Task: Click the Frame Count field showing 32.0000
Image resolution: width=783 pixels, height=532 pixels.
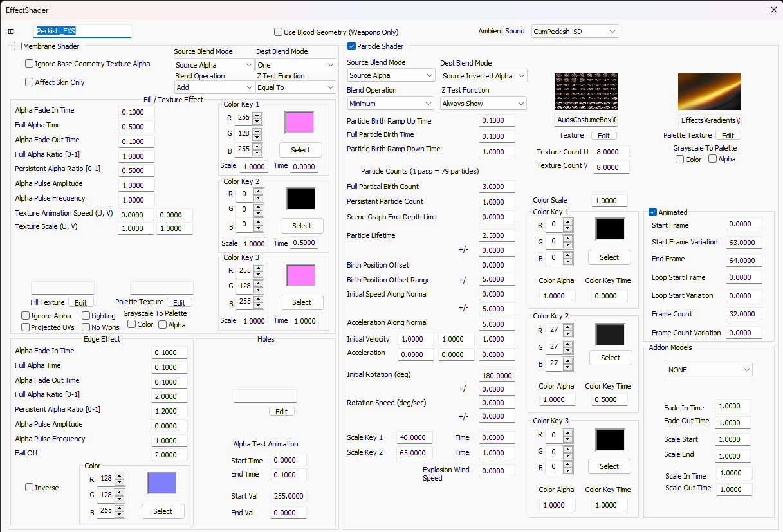Action: 744,315
